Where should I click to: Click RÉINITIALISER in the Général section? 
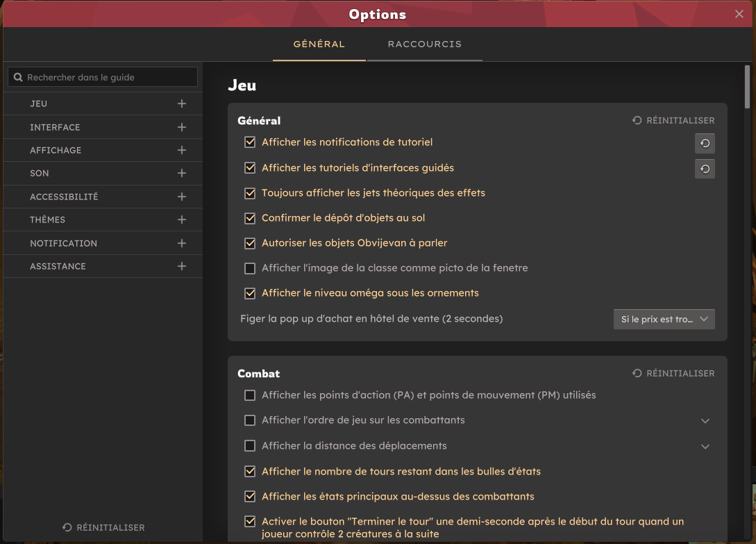point(673,121)
